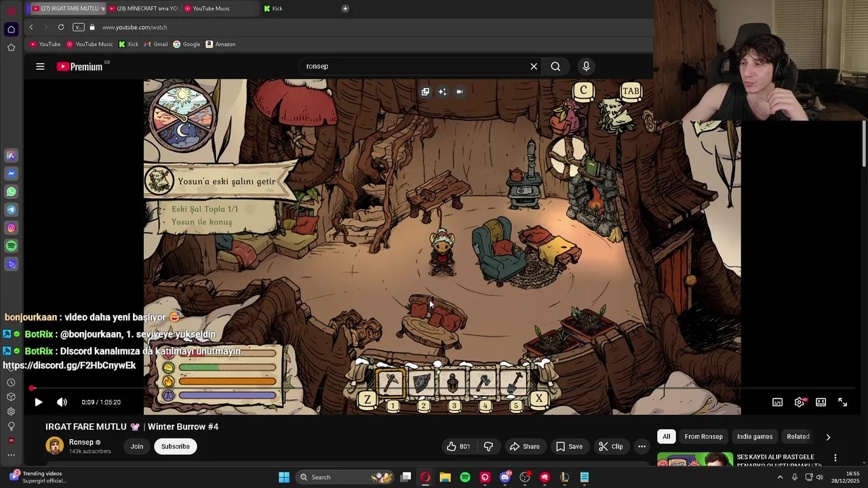Open Aria AI in Opera sidebar
Screen dimensions: 868x488
tap(11, 155)
